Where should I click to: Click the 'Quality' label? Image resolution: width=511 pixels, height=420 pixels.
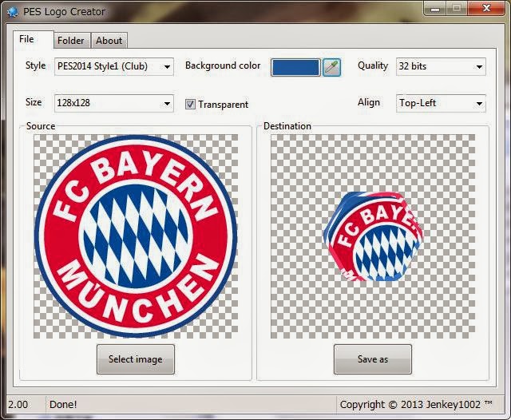pos(373,65)
